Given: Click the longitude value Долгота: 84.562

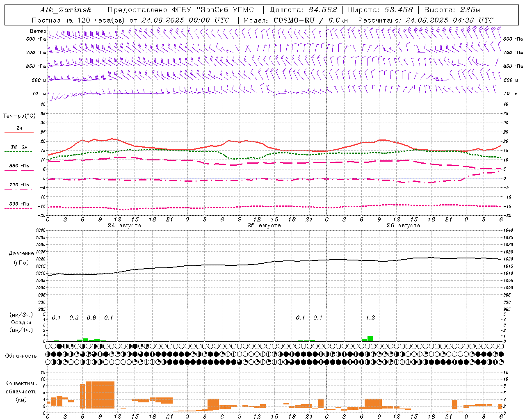Looking at the screenshot, I should (x=303, y=10).
